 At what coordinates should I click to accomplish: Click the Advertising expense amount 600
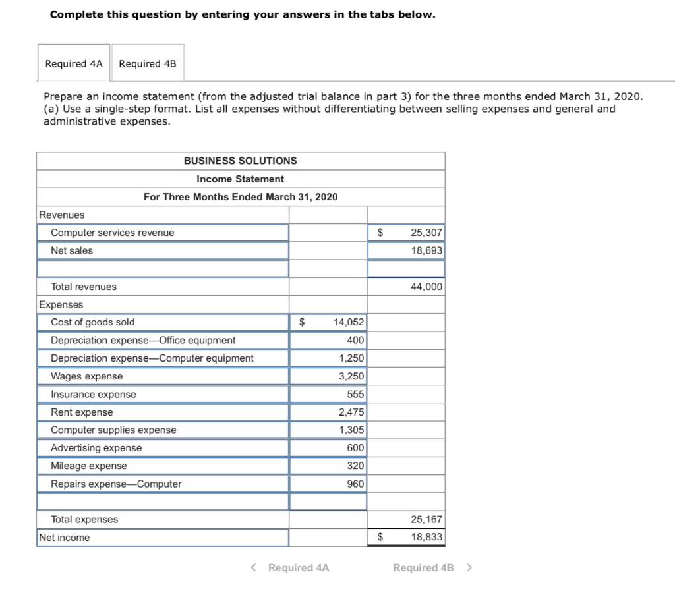pos(328,447)
